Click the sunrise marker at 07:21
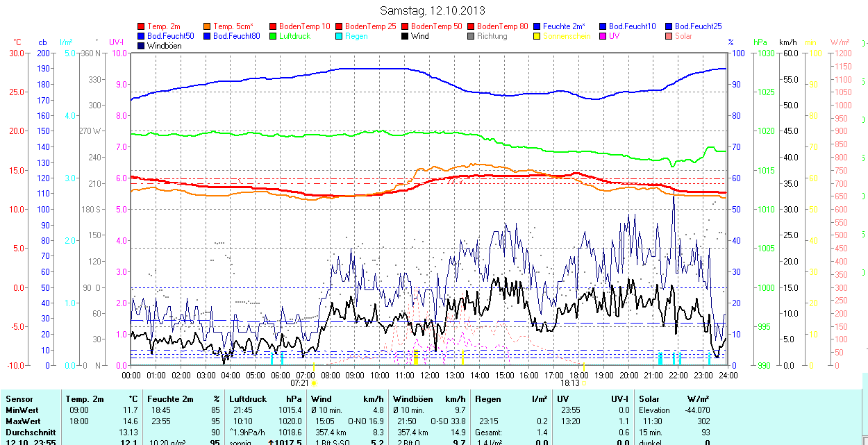 314,383
